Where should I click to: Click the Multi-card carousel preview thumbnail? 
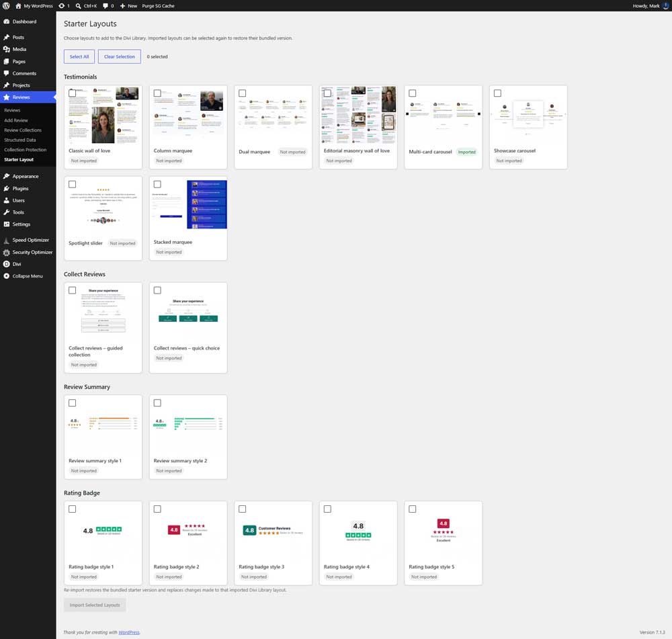[443, 116]
